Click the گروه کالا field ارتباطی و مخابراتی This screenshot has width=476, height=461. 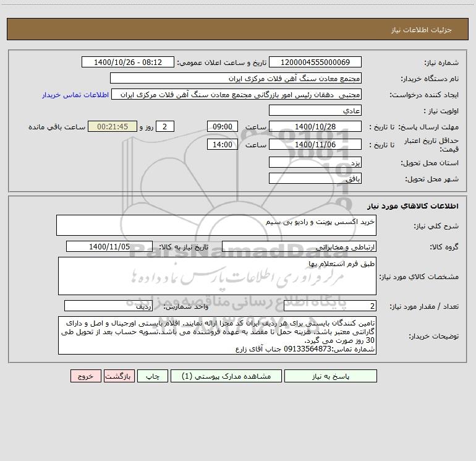click(299, 246)
